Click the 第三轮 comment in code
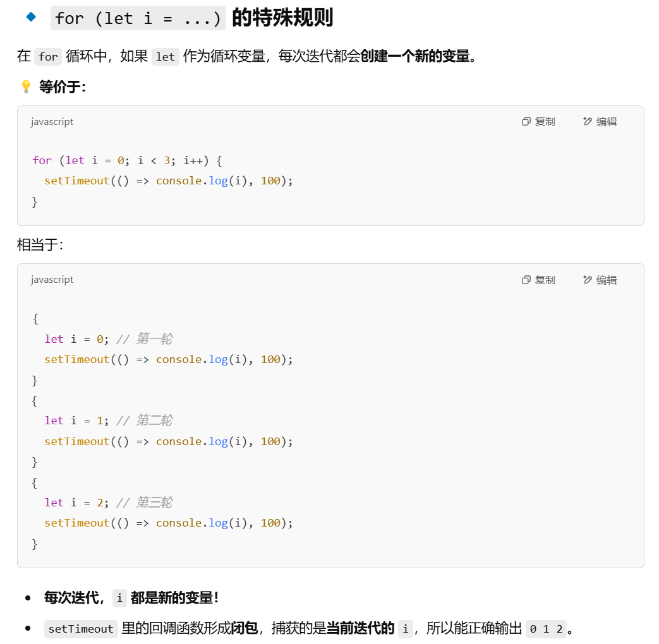659x644 pixels. coord(145,503)
